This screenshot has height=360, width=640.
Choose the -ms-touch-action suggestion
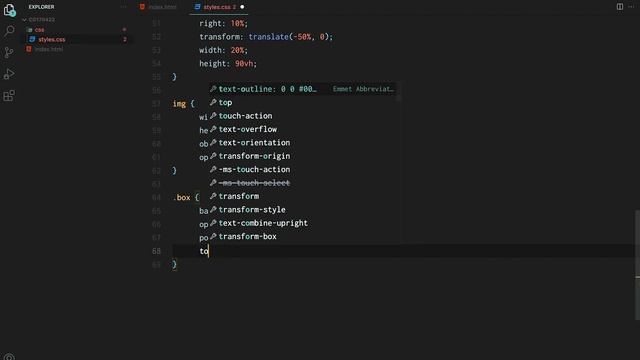click(303, 169)
